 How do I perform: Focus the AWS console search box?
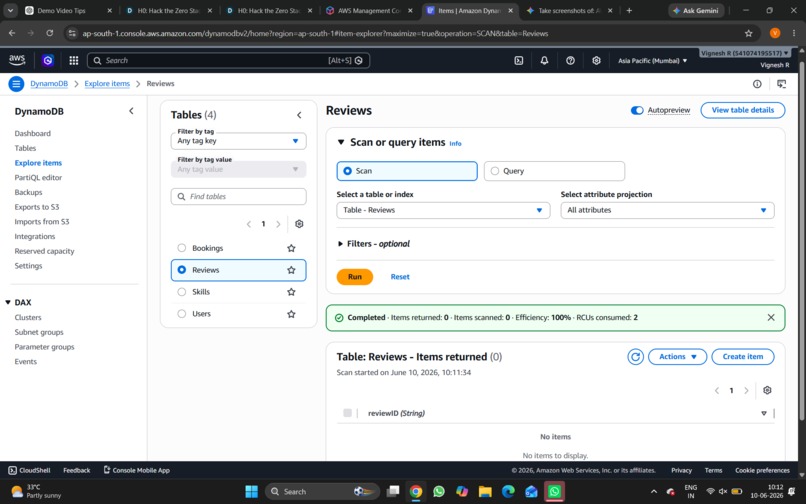(x=228, y=60)
